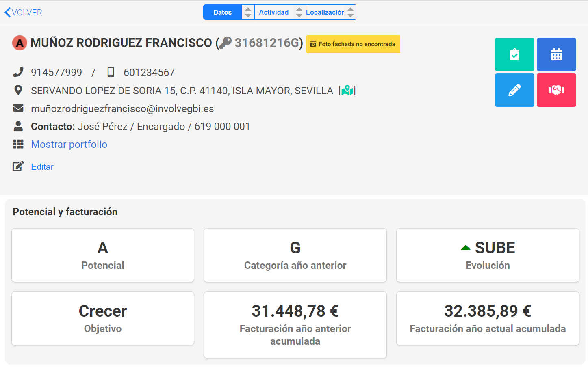
Task: Click the contact person icon
Action: click(18, 126)
